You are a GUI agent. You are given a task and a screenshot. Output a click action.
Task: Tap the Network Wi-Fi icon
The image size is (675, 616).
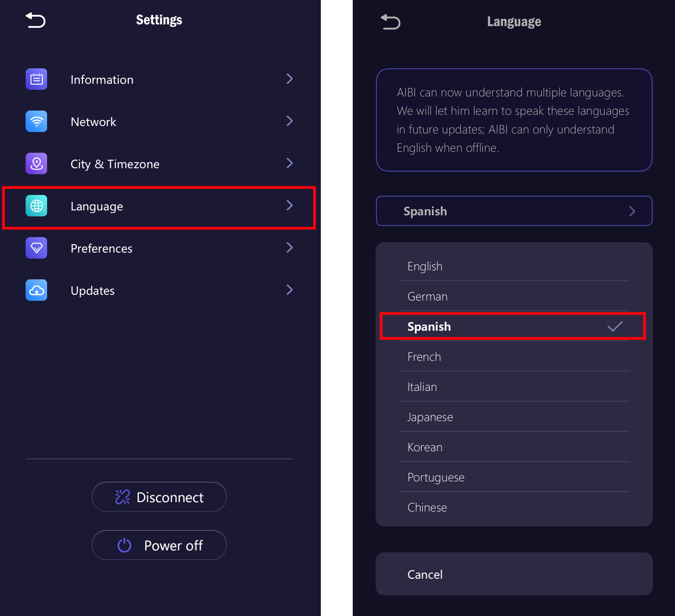coord(36,121)
